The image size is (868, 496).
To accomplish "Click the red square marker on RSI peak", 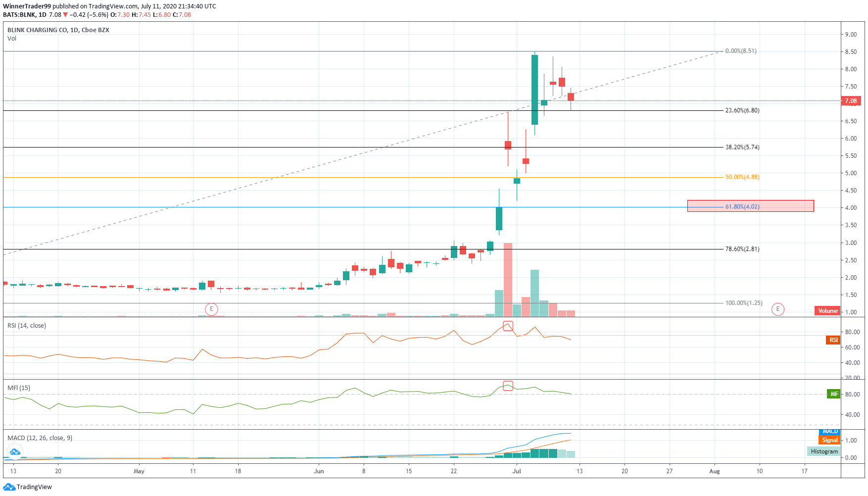I will point(508,326).
